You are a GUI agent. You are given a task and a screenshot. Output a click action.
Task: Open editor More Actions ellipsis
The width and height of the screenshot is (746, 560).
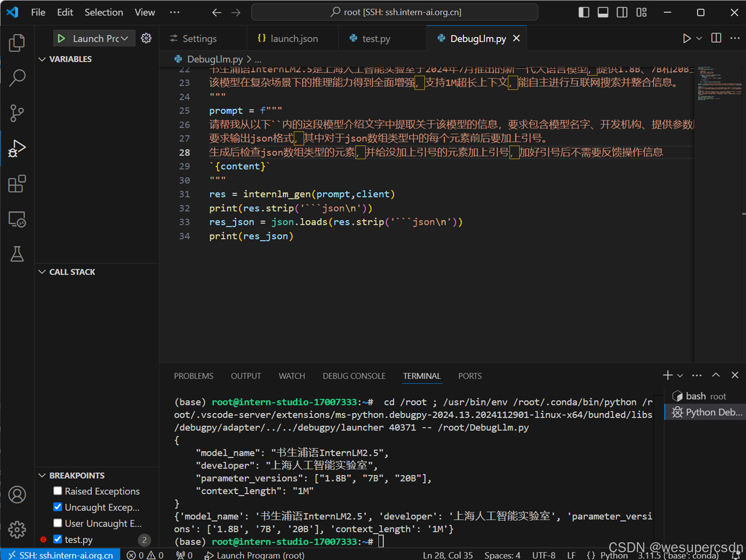(735, 38)
